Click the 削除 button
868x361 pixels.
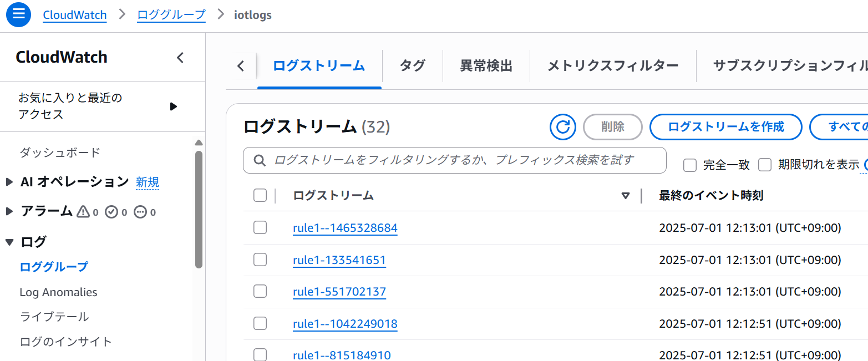(613, 127)
